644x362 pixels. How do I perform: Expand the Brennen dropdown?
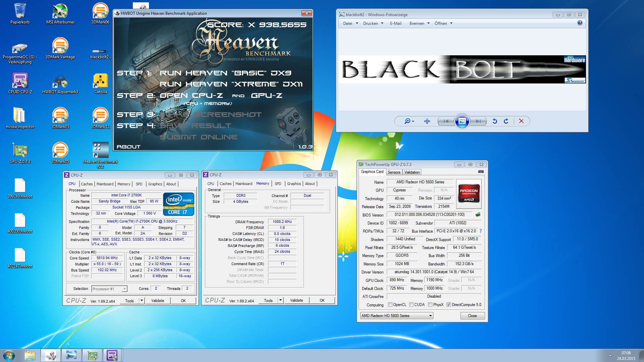pyautogui.click(x=419, y=23)
